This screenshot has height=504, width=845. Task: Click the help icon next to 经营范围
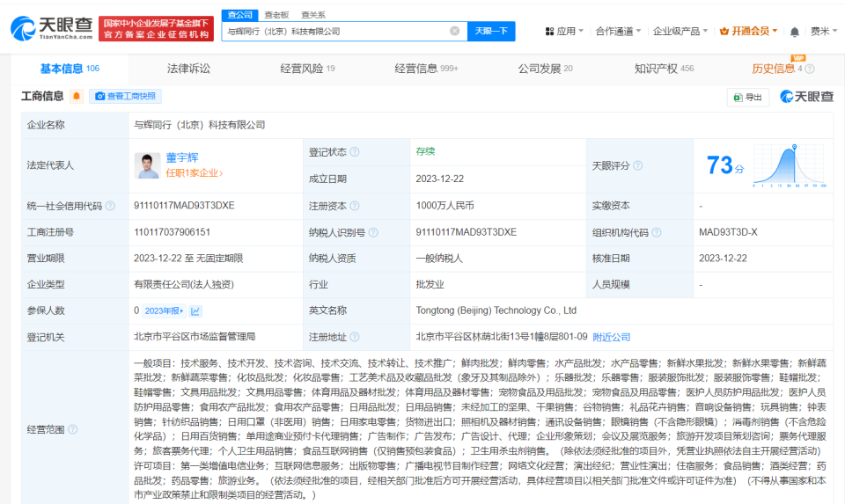pos(73,429)
